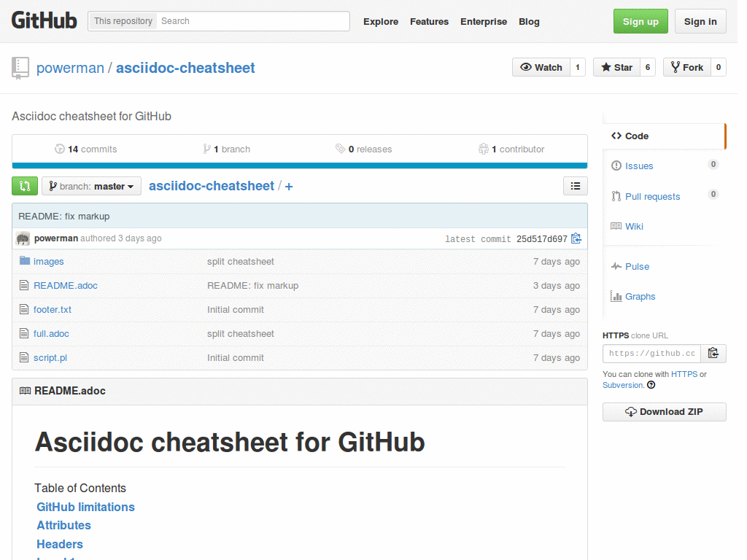Image resolution: width=747 pixels, height=560 pixels.
Task: Click the Sign up button
Action: (640, 21)
